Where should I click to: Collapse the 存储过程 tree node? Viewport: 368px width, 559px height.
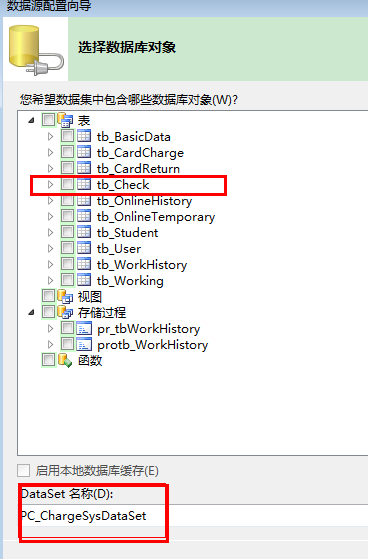pyautogui.click(x=31, y=313)
